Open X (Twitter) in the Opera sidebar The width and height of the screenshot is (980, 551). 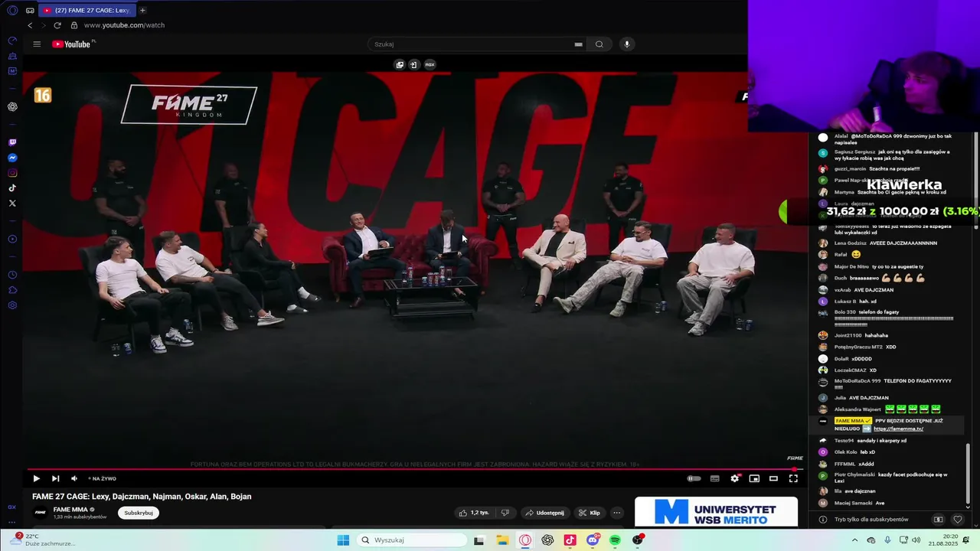(12, 204)
